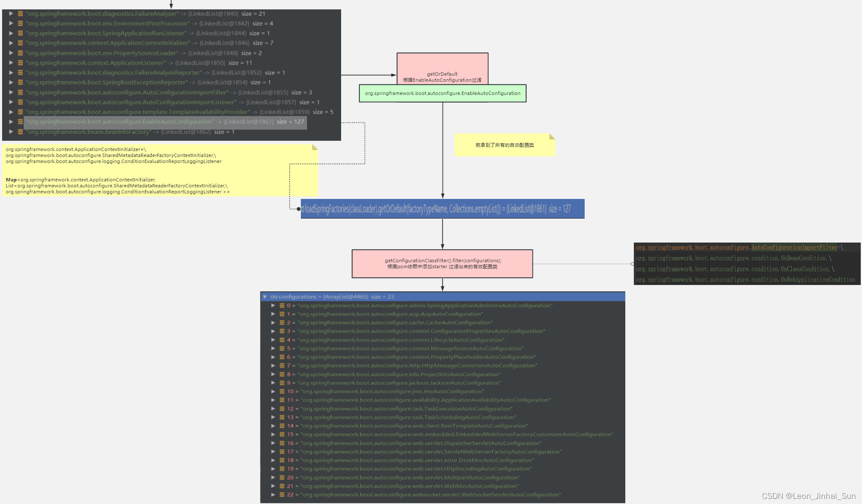Click the list icon next to item 10 JmxAutoConfiguration
862x504 pixels.
point(282,391)
